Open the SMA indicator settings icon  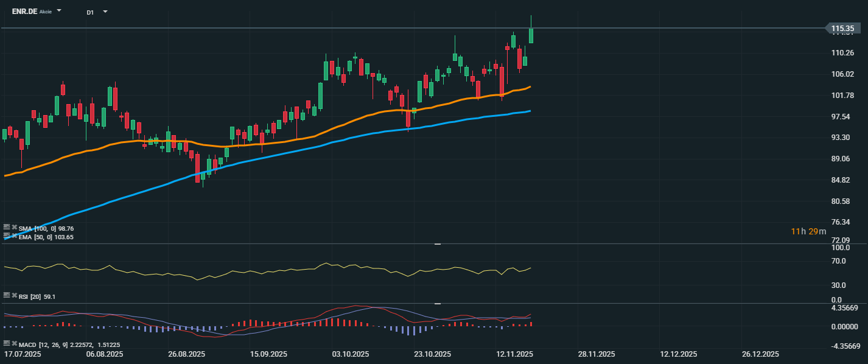7,228
